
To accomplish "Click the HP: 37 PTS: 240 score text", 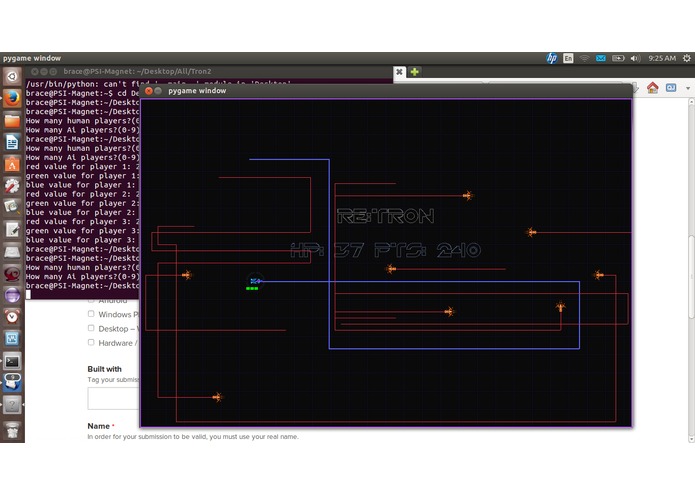I will tap(385, 250).
